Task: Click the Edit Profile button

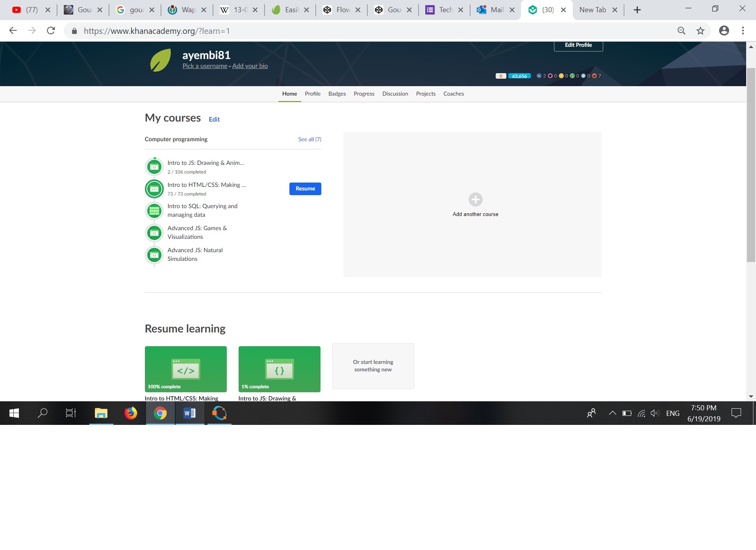Action: pyautogui.click(x=578, y=45)
